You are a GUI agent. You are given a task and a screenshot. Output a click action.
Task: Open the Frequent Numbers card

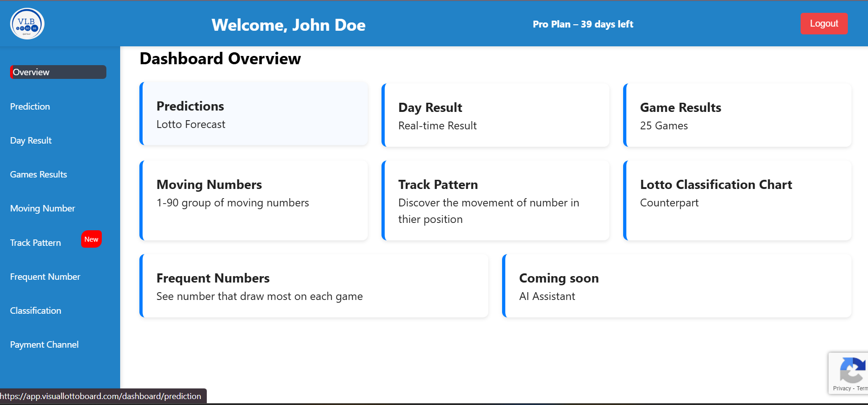click(314, 286)
